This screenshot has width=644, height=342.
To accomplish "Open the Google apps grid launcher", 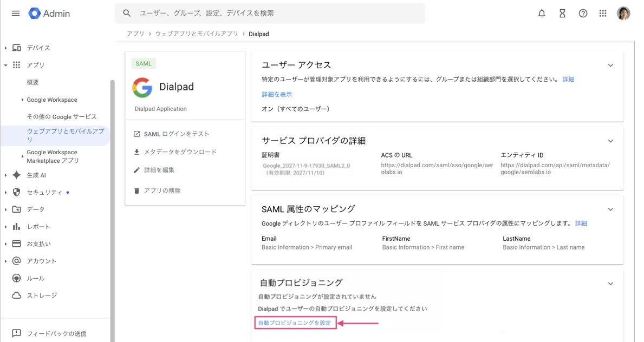I will coord(603,14).
